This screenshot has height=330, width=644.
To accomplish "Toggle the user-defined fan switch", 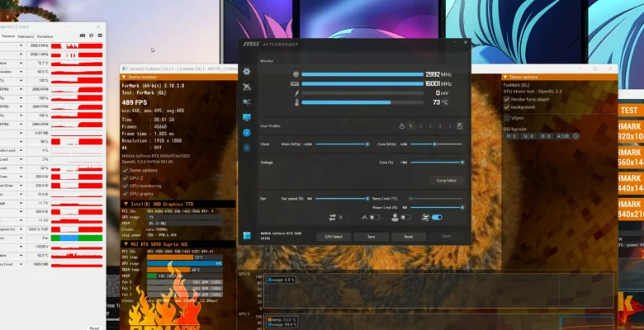I will (x=405, y=218).
